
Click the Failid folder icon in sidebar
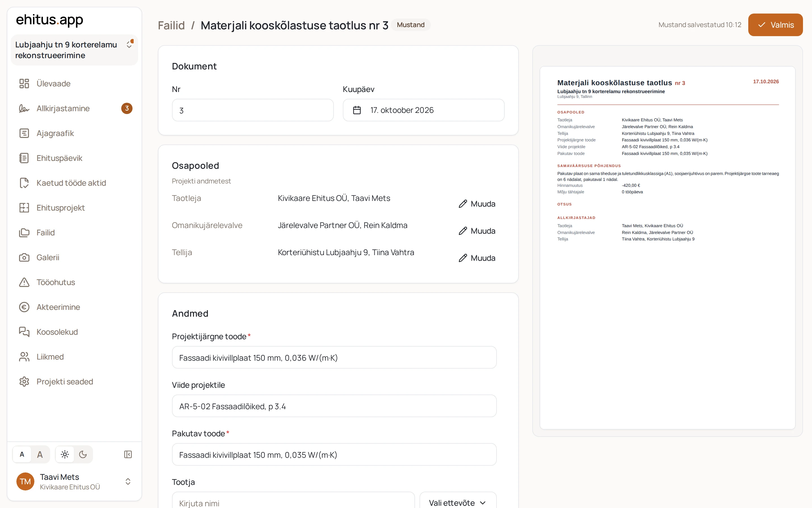(24, 233)
